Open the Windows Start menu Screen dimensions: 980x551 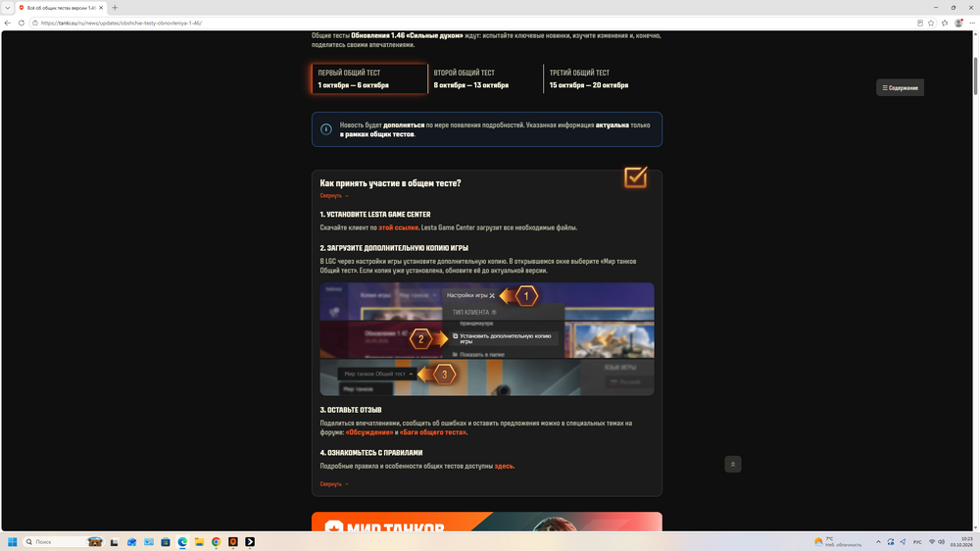point(12,541)
